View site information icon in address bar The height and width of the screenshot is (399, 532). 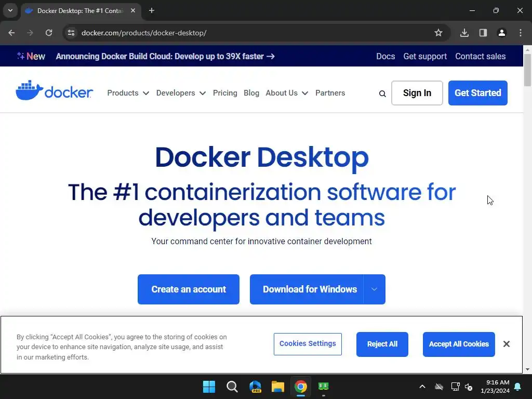(x=71, y=33)
